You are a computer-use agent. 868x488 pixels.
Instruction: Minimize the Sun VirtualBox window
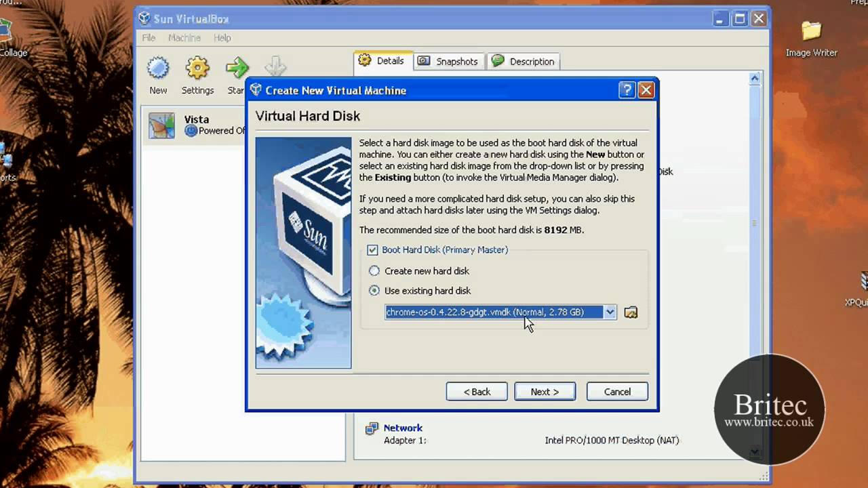[722, 18]
